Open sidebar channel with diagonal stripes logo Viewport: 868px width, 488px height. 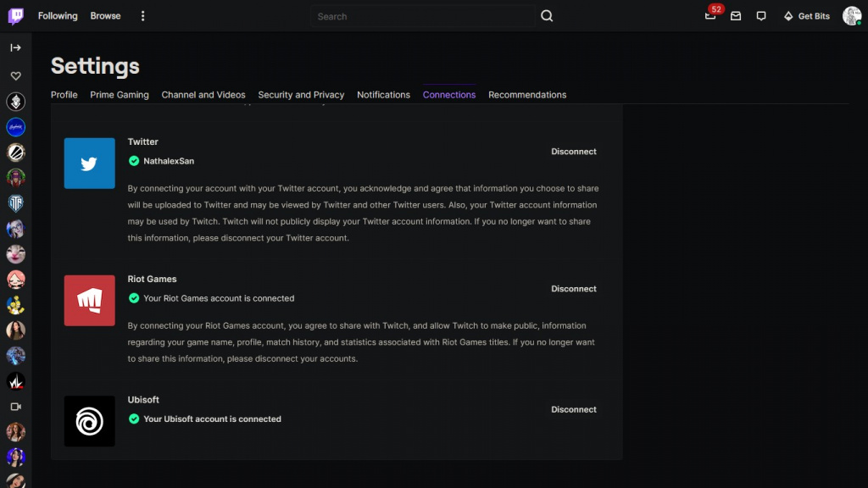coord(15,152)
